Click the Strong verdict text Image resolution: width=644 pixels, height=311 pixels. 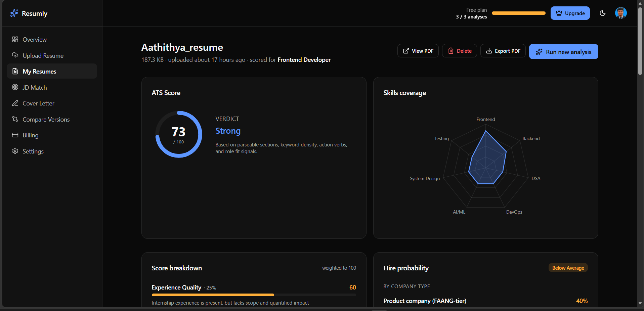[x=228, y=131]
